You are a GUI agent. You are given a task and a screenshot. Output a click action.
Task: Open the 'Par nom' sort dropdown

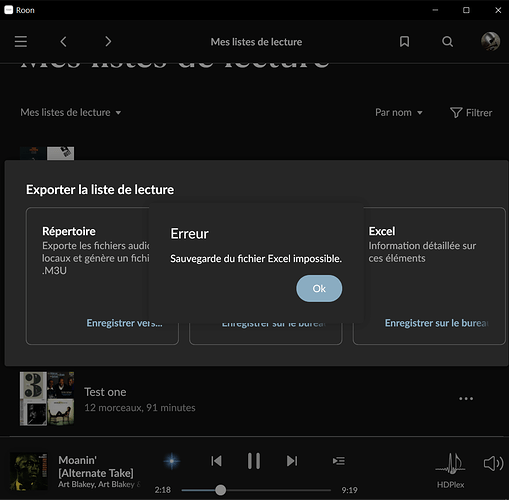point(399,113)
